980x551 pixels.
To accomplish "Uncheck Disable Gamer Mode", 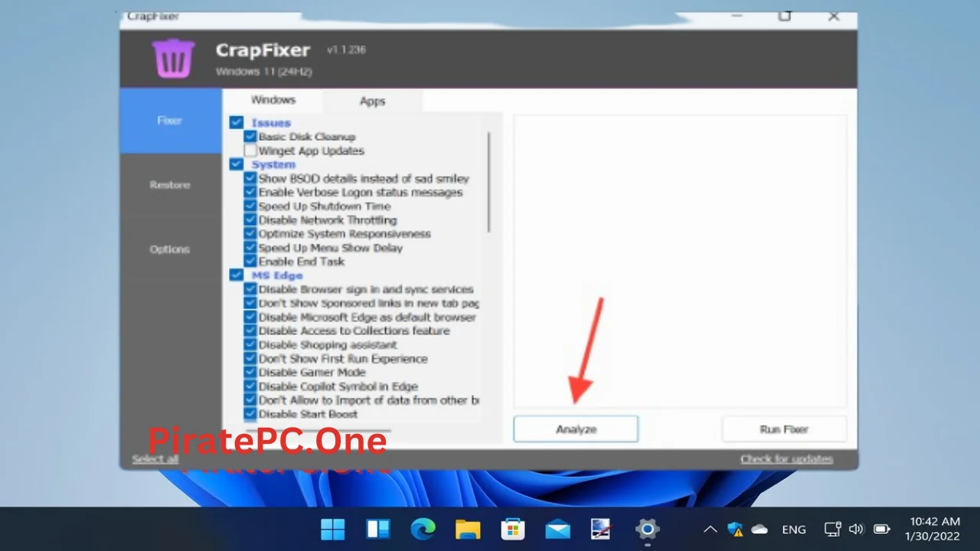I will [250, 372].
